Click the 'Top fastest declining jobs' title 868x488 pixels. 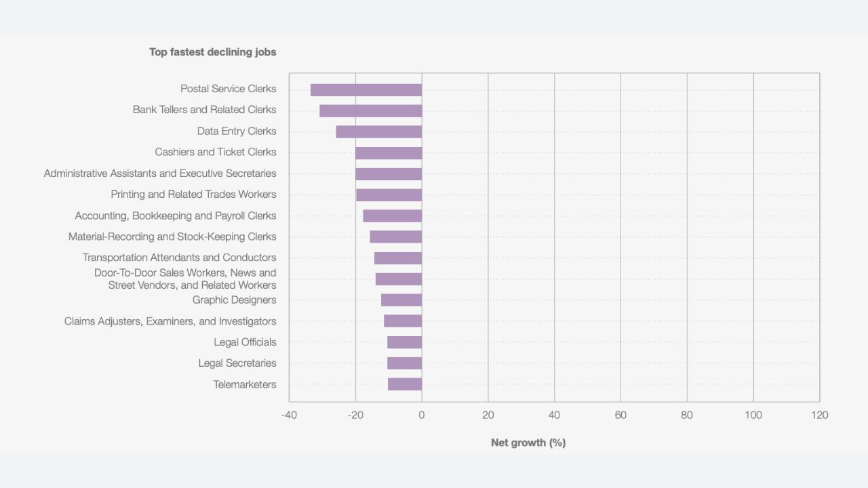pos(213,52)
